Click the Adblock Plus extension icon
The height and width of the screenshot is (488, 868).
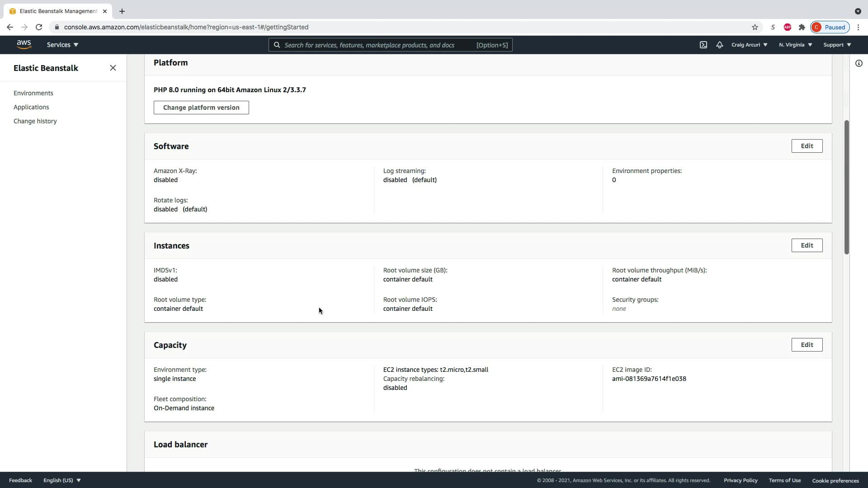click(x=787, y=27)
